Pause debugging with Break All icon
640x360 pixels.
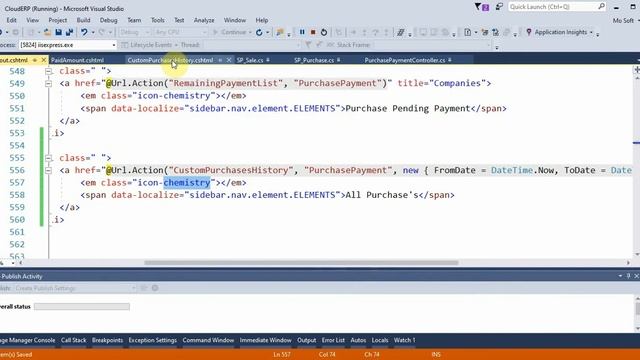coord(302,32)
